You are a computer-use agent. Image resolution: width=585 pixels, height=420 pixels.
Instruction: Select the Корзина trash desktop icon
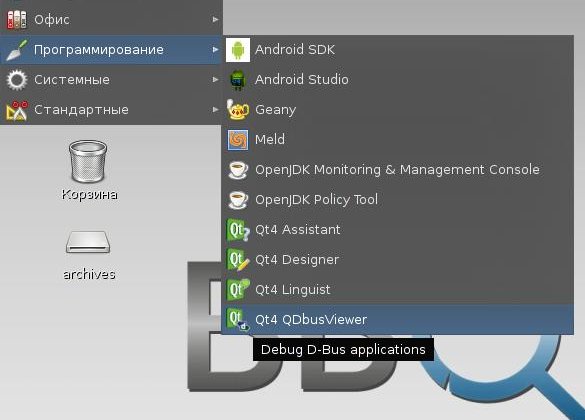88,161
